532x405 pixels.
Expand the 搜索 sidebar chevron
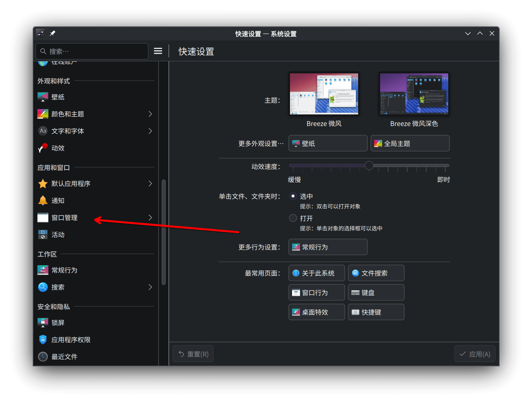(150, 287)
